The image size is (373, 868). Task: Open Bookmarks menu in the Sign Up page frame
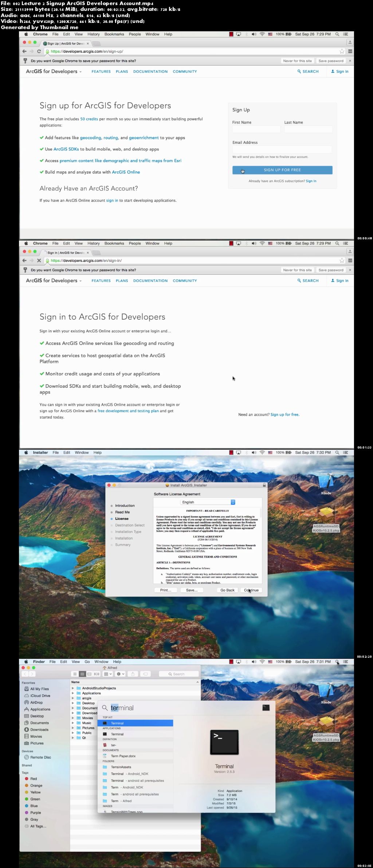(114, 34)
